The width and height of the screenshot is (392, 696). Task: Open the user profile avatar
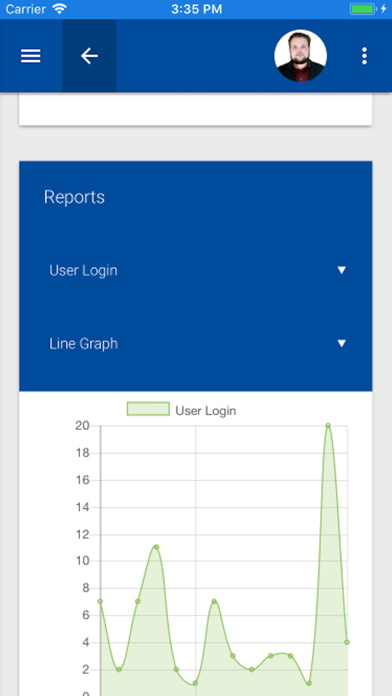301,56
